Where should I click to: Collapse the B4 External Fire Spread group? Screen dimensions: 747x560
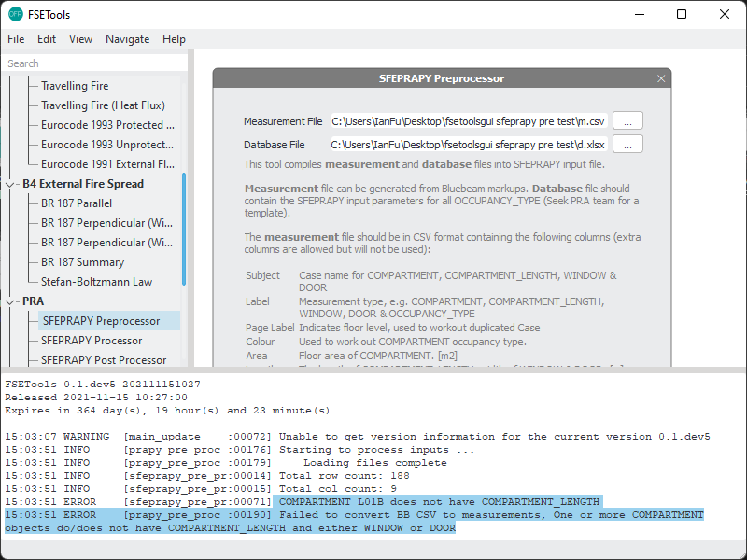tap(9, 184)
